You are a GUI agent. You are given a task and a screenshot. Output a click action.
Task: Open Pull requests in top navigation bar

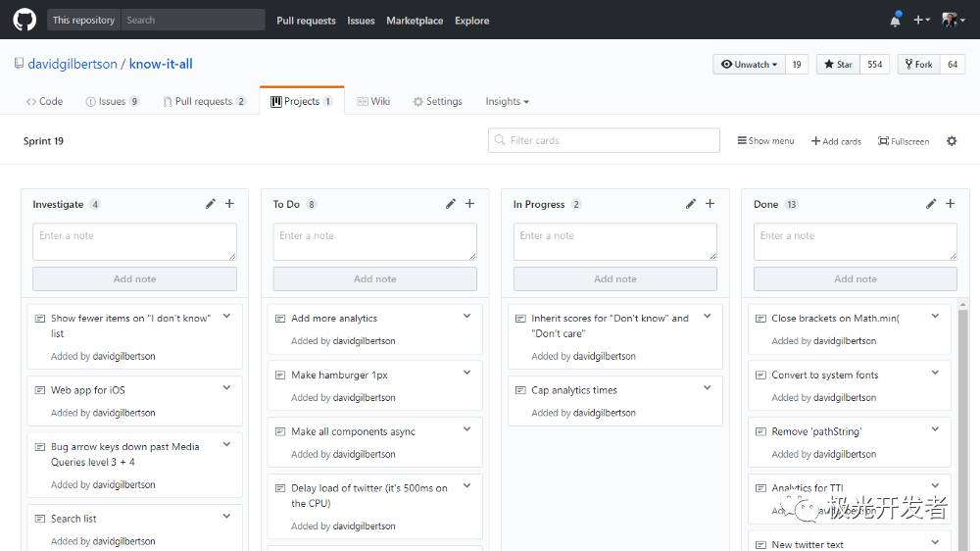[306, 21]
